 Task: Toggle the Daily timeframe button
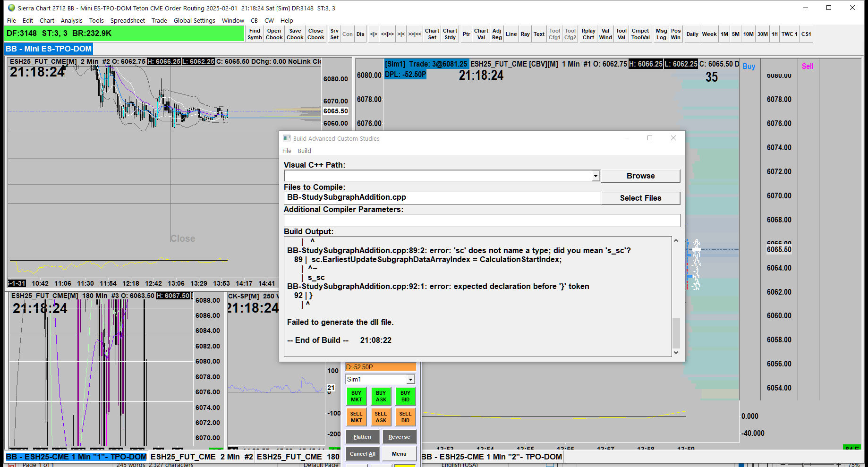click(692, 34)
